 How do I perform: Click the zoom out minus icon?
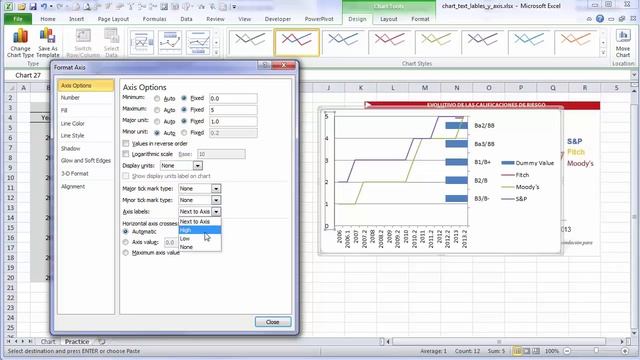pyautogui.click(x=567, y=351)
